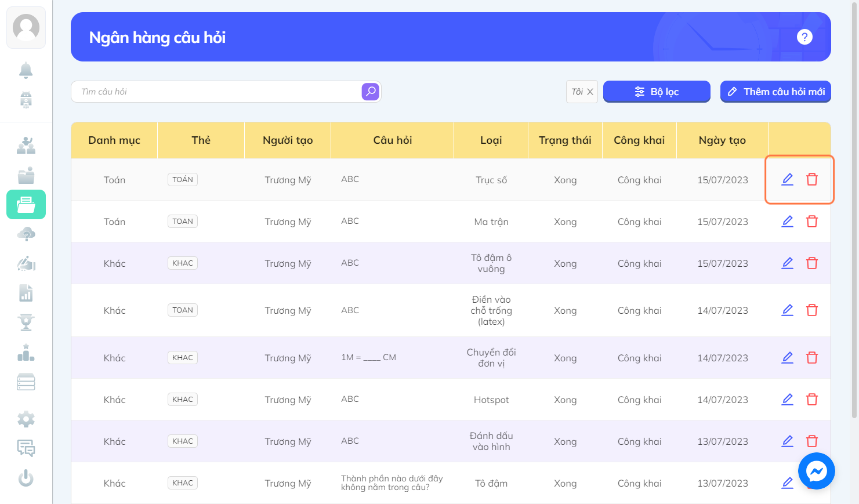The width and height of the screenshot is (859, 504).
Task: Delete the Ma trận question
Action: (x=812, y=222)
